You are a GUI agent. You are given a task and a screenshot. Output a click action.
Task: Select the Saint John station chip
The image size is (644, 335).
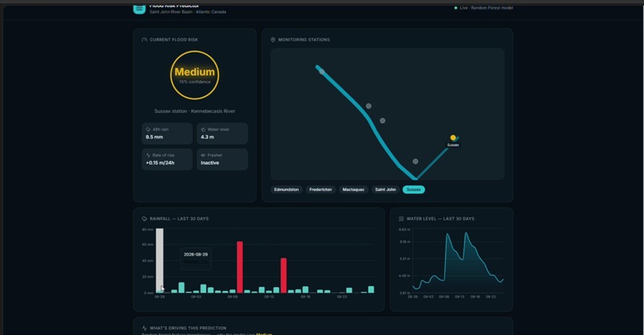(x=385, y=189)
